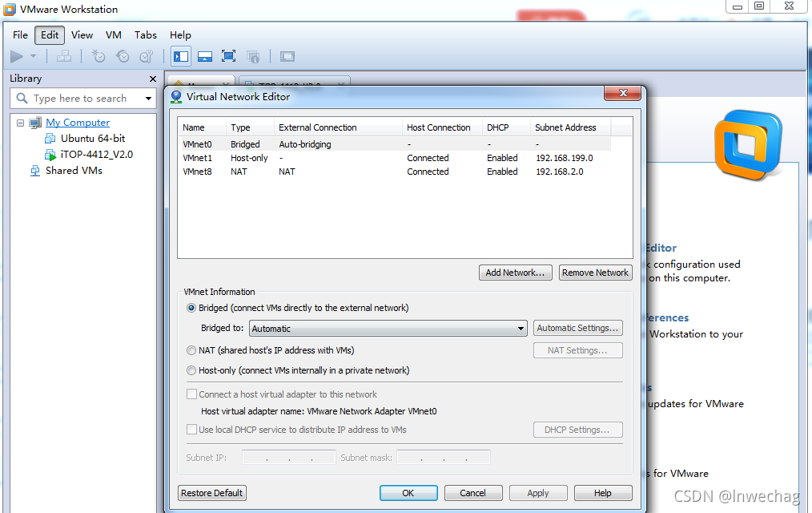Open the Tabs menu

(146, 34)
